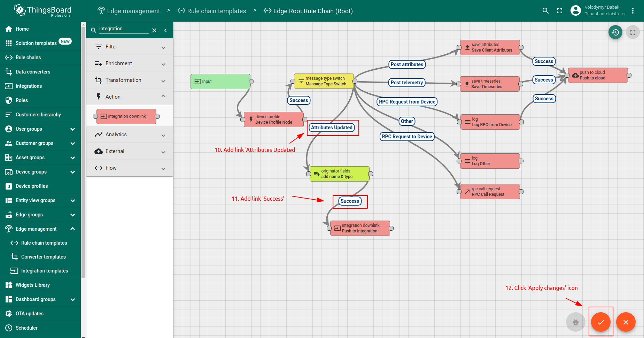Click the Decline changes X button

(x=626, y=322)
